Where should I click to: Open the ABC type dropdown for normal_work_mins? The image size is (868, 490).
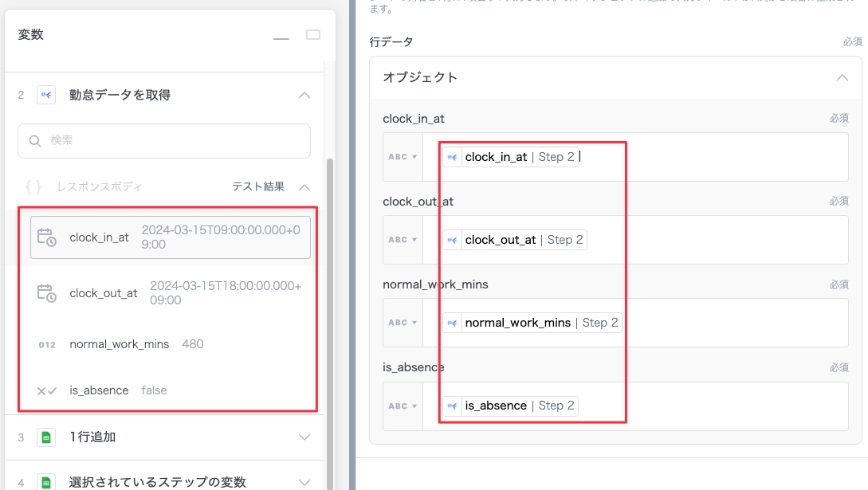tap(403, 323)
